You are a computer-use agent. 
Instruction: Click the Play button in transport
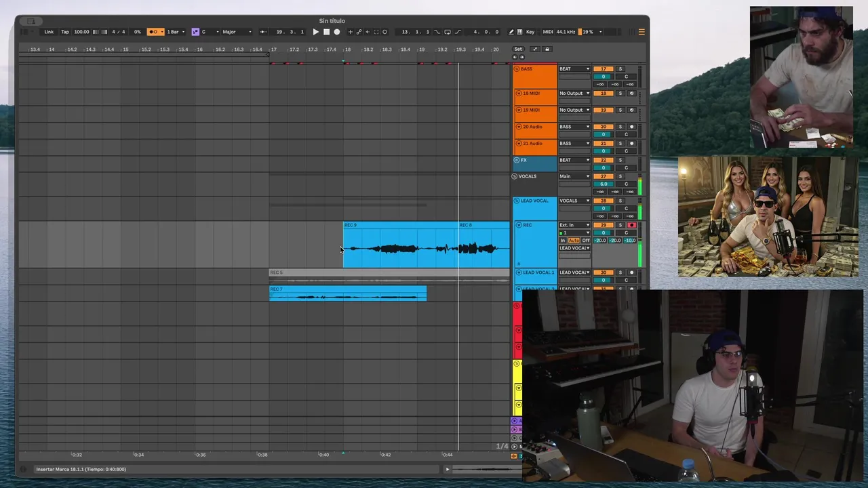(315, 32)
